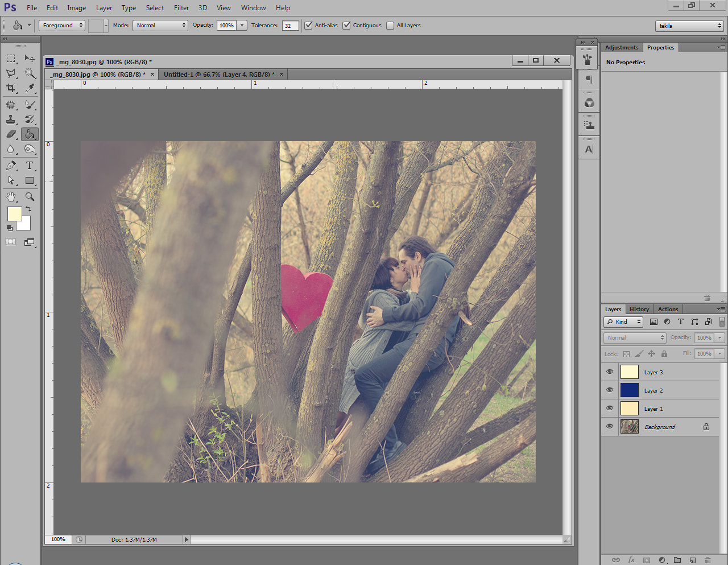Toggle layer filtering switch on or off
Viewport: 728px width, 565px height.
pos(722,321)
